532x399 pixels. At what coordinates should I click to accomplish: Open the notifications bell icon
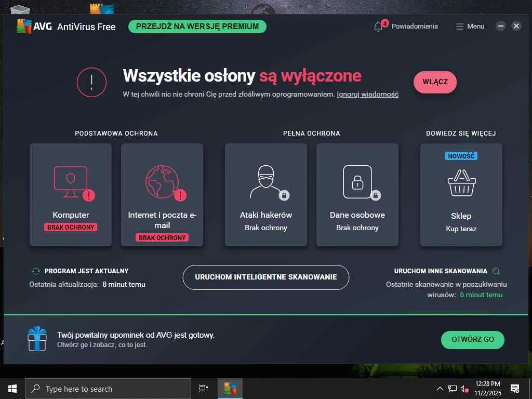(378, 26)
